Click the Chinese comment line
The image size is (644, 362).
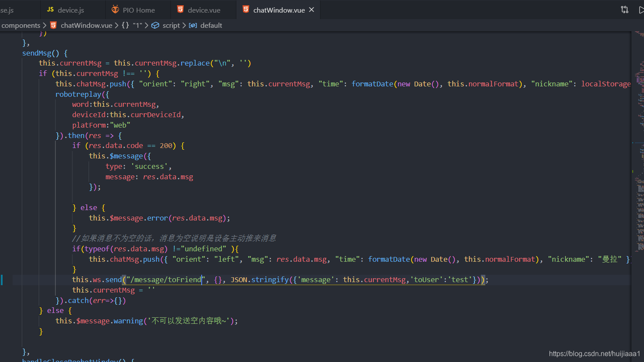174,238
